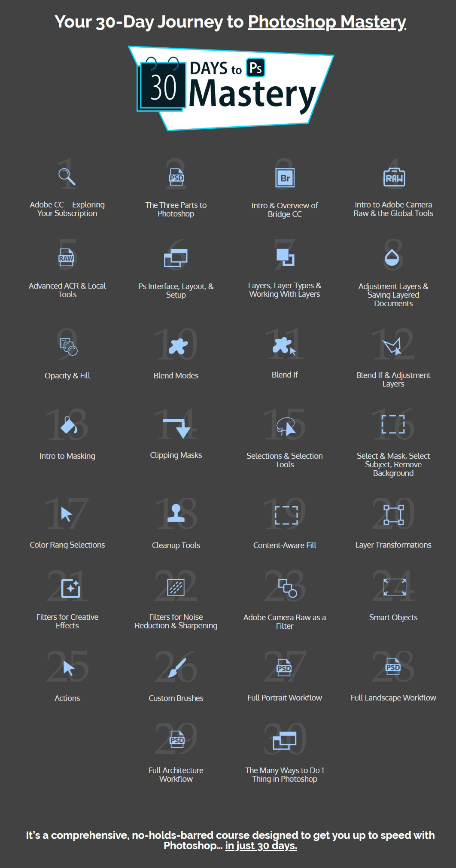Click the 'Content-Aware Fill' label
Image resolution: width=456 pixels, height=868 pixels.
285,545
